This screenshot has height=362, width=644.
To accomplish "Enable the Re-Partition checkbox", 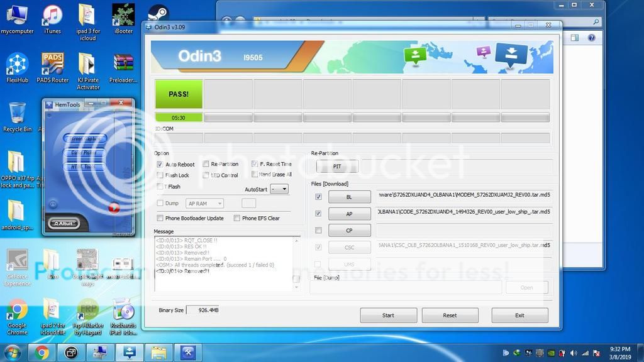I will click(206, 165).
